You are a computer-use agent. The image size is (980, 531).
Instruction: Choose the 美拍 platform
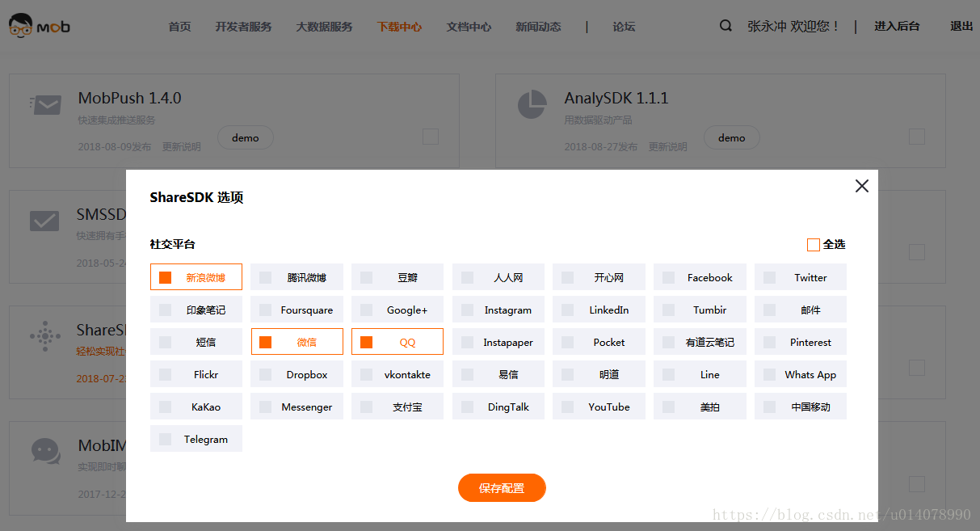tap(700, 407)
